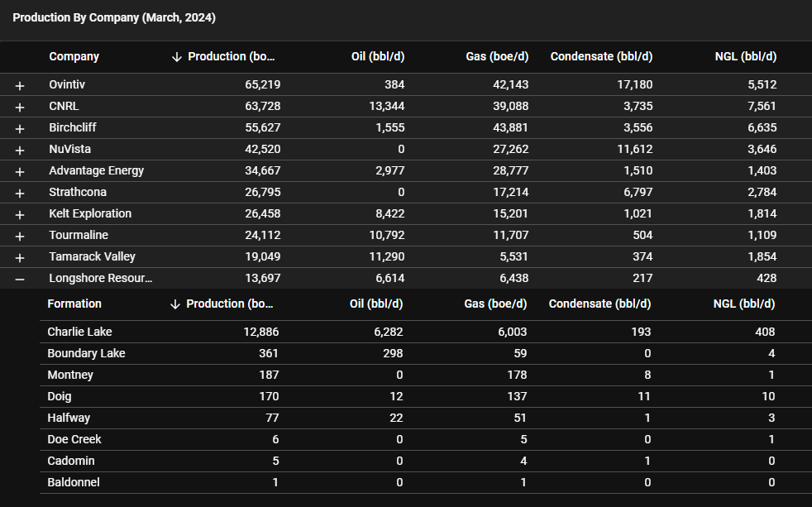Collapse the Longshore Resources row
The image size is (812, 507).
(20, 279)
